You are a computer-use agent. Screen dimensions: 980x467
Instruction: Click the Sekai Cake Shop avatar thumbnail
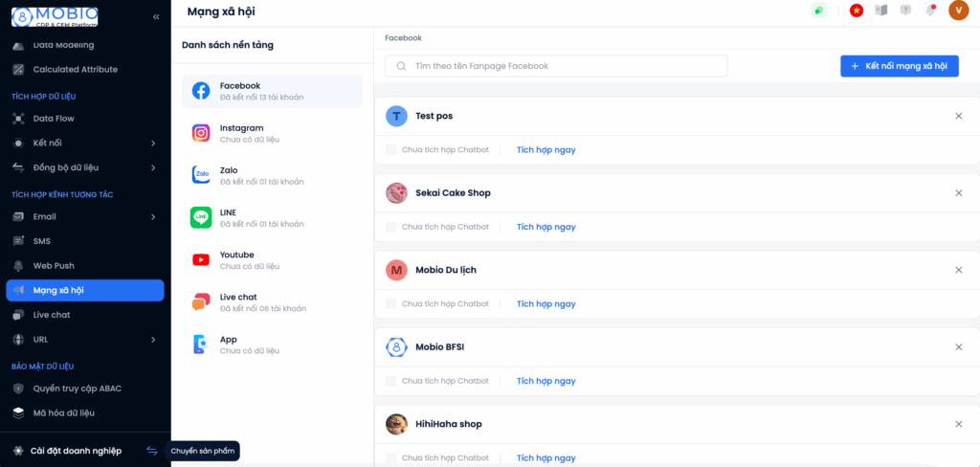[396, 193]
